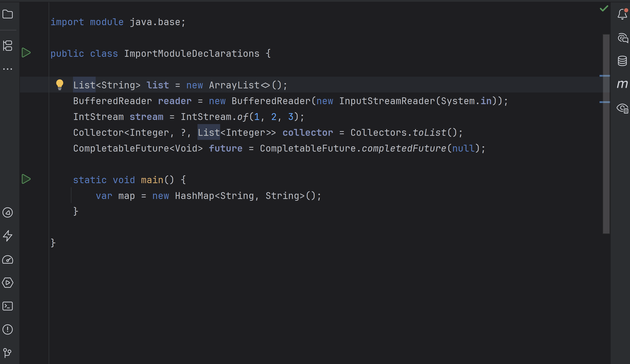Jump to first blue scrollbar stripe marker
This screenshot has width=630, height=364.
(x=604, y=76)
